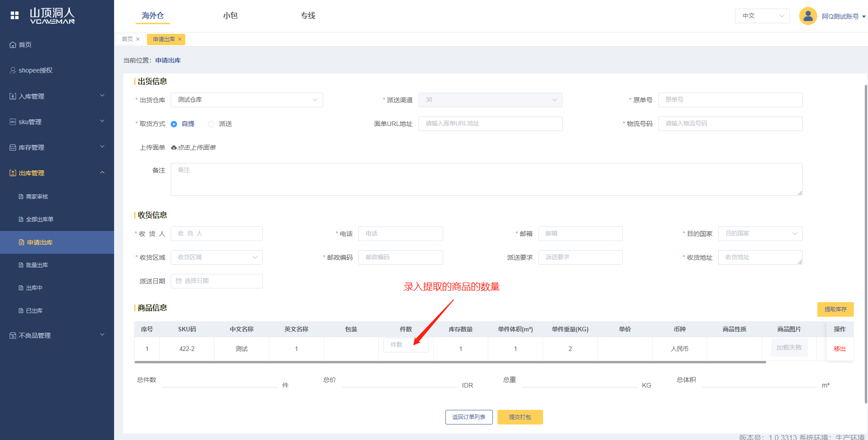Select the 派送 radio button
The height and width of the screenshot is (440, 868).
211,124
